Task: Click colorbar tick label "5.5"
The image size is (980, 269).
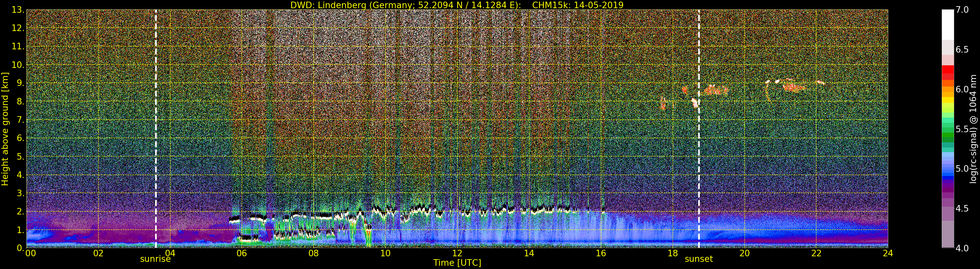Action: point(962,129)
